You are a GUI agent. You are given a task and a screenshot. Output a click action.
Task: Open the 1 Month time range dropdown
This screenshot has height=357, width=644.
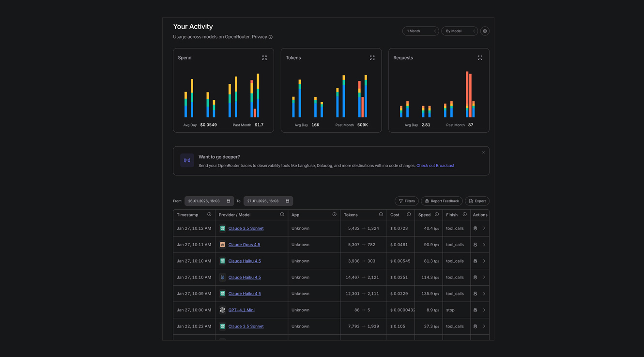420,31
